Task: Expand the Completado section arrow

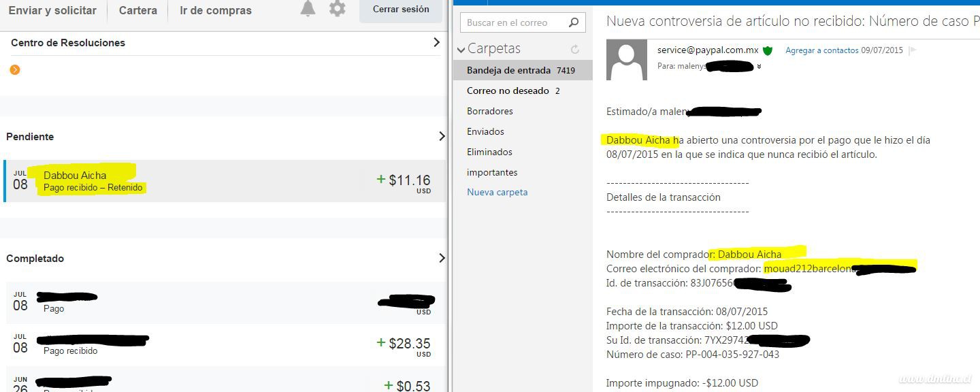Action: [x=441, y=258]
